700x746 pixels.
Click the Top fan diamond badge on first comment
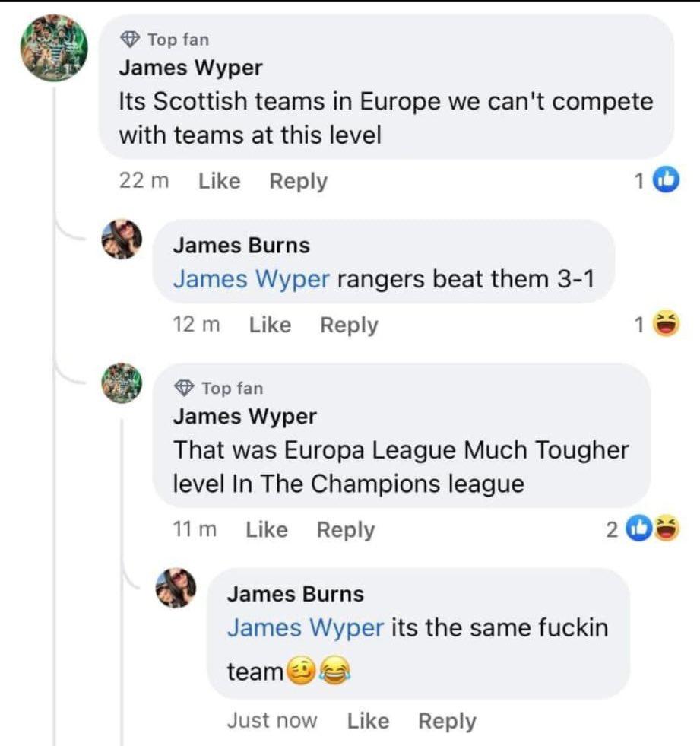coord(130,40)
